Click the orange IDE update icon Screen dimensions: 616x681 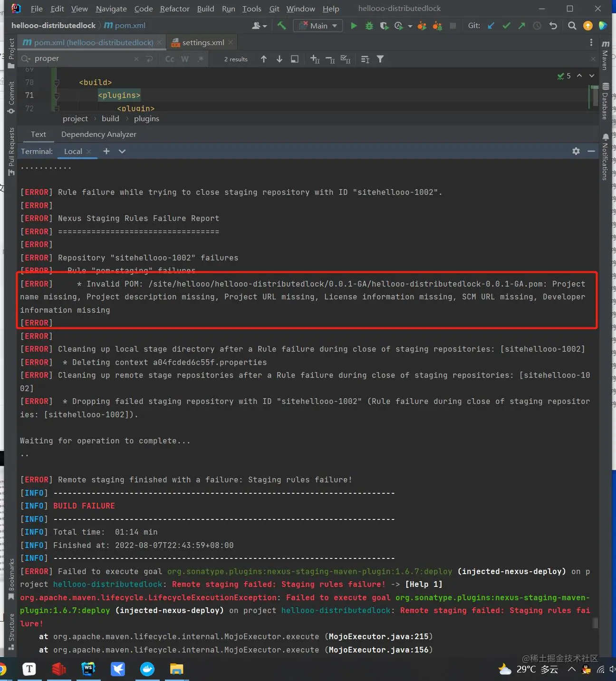click(x=588, y=26)
